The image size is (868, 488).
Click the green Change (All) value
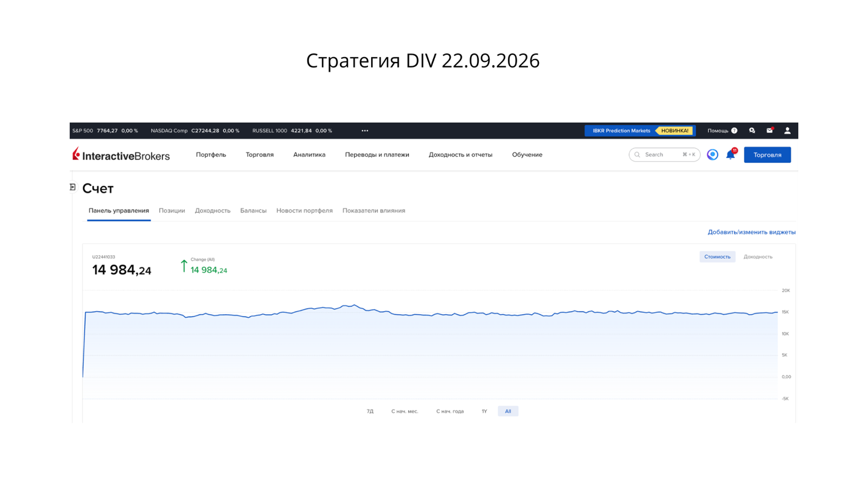click(209, 270)
